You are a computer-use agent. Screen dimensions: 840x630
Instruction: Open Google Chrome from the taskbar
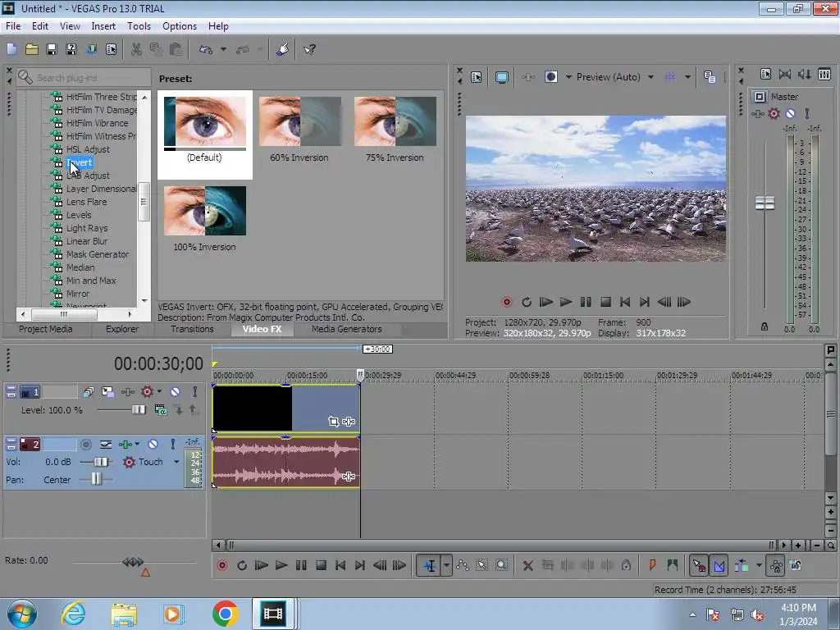click(225, 614)
